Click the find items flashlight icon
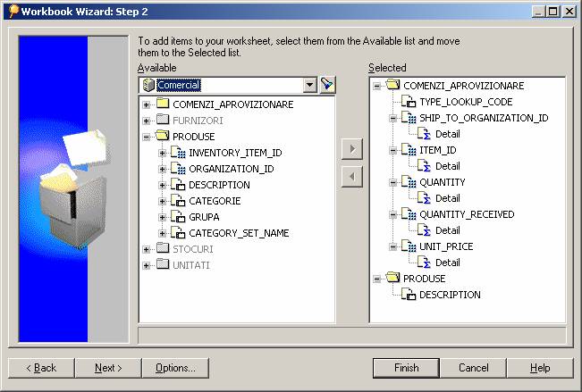The height and width of the screenshot is (392, 582). point(327,85)
